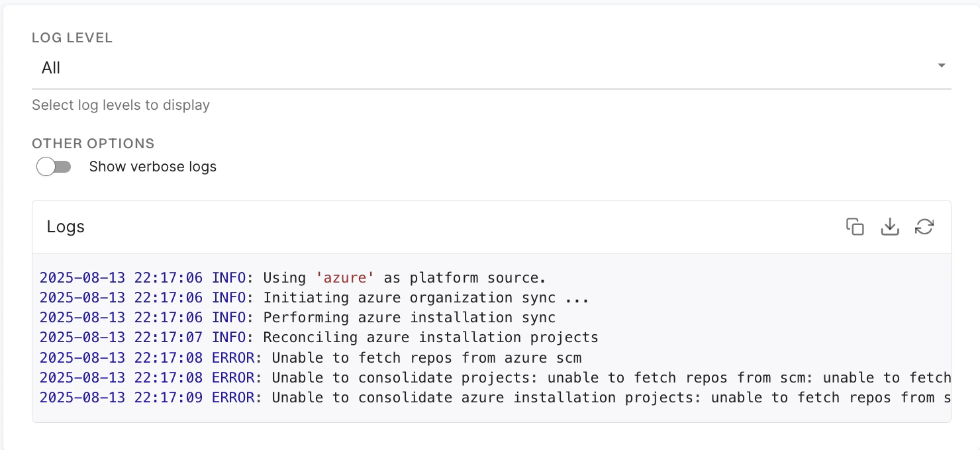
Task: Select the download icon in Logs panel
Action: 890,226
